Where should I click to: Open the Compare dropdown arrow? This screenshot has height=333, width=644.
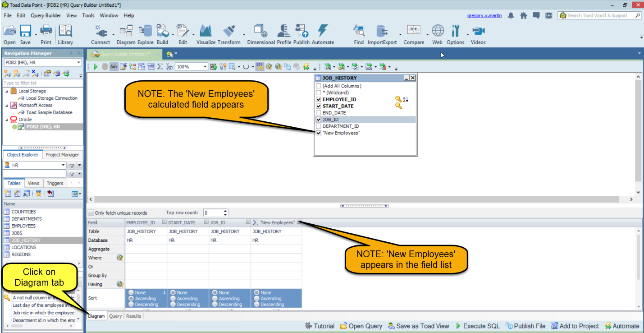427,34
